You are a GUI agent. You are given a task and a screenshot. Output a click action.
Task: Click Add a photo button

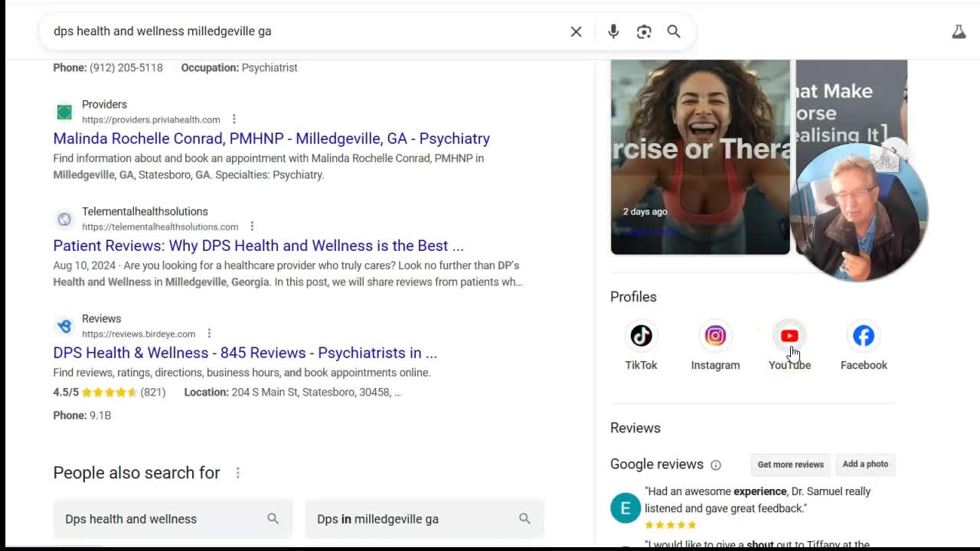(865, 465)
